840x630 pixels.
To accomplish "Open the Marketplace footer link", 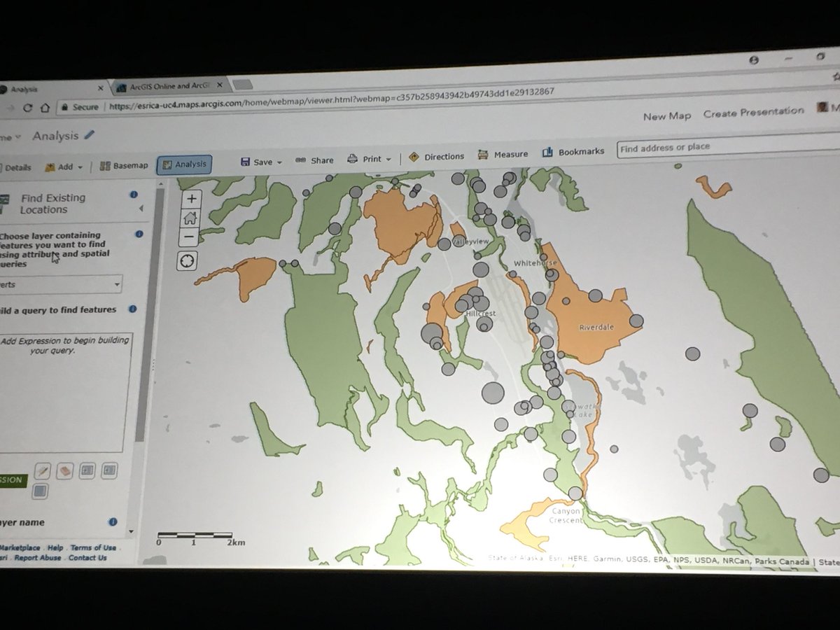I will coord(20,547).
